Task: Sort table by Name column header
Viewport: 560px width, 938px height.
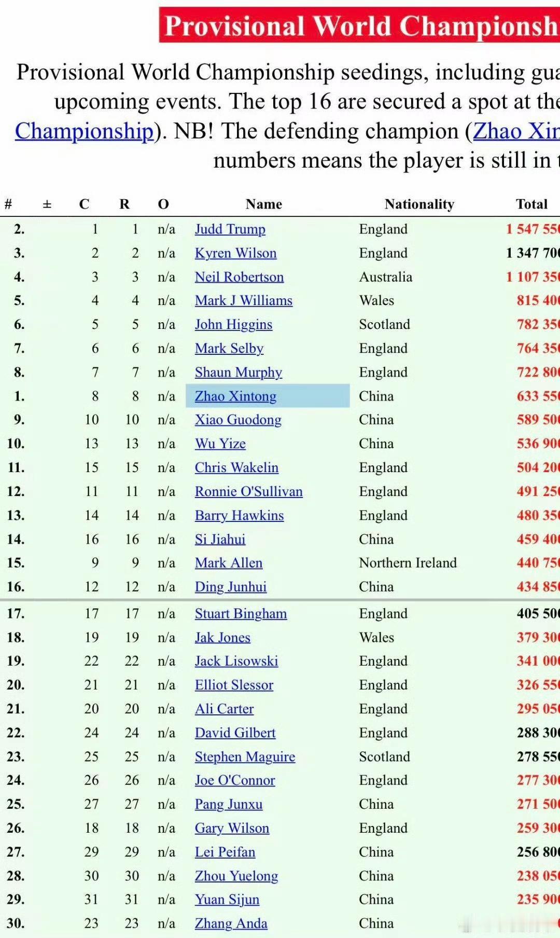Action: coord(264,204)
